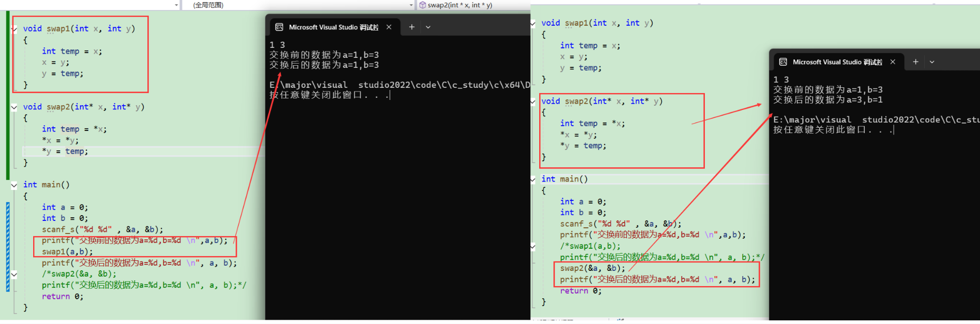Click 'x = y;' in the right editor swap1
The height and width of the screenshot is (324, 980).
click(x=574, y=57)
